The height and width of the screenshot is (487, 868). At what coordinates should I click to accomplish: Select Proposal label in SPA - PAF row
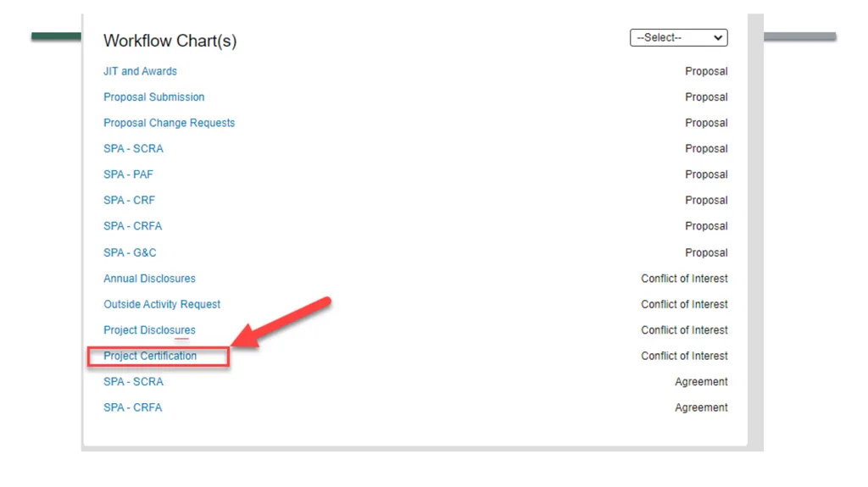706,174
